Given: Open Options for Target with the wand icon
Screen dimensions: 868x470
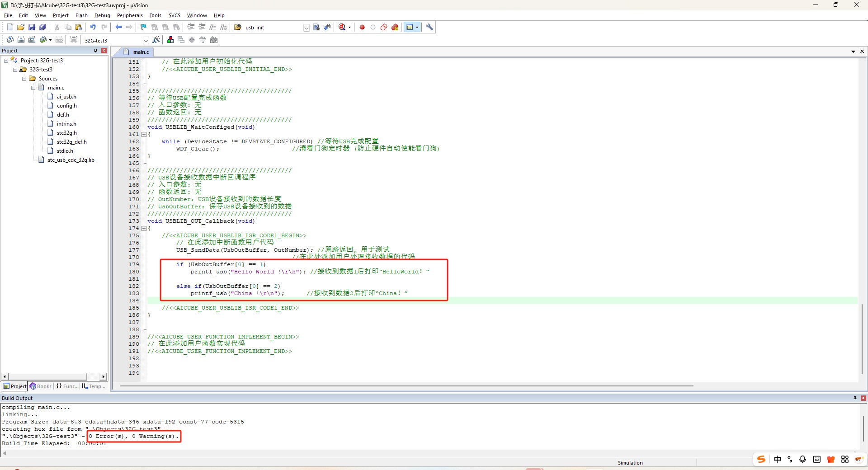Looking at the screenshot, I should click(156, 40).
